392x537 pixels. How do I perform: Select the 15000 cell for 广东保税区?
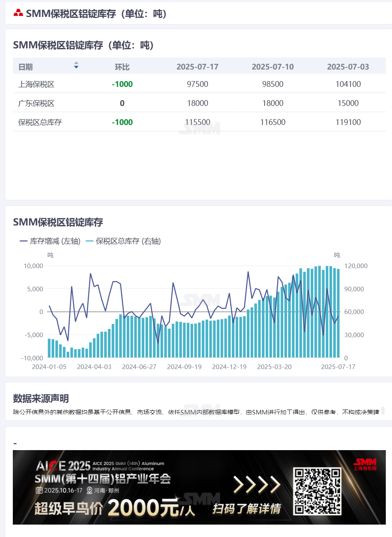coord(348,103)
